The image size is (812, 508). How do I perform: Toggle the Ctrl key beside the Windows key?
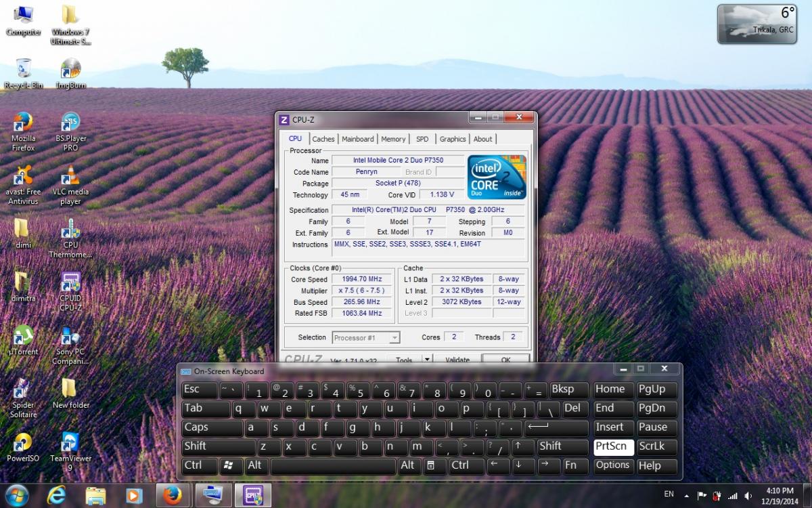pos(200,465)
